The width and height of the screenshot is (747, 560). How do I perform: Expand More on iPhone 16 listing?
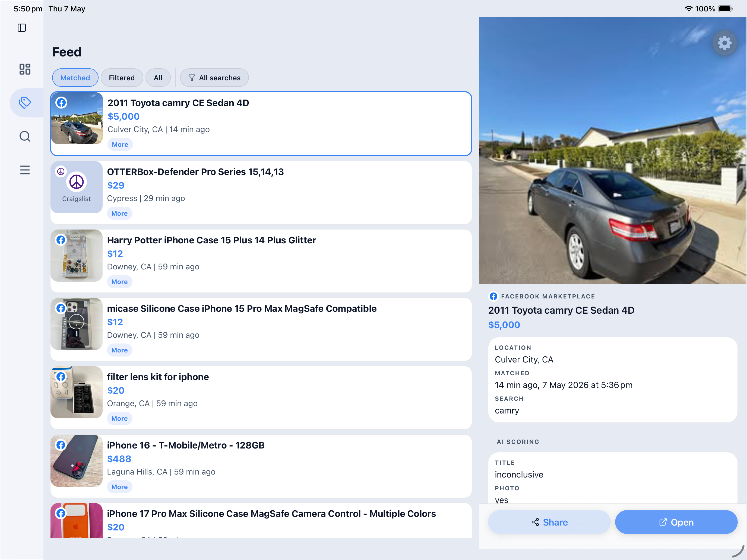point(119,487)
